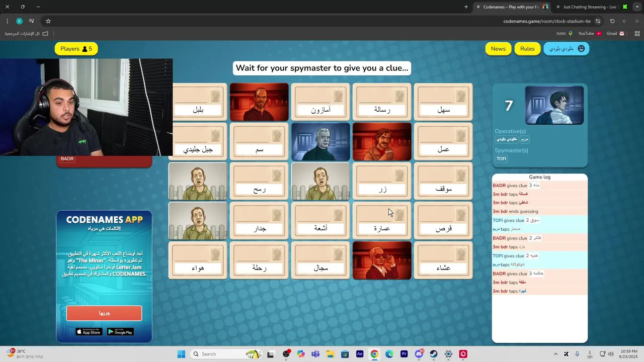Image resolution: width=644 pixels, height=362 pixels.
Task: Open the YouTube bookmark
Action: (589, 34)
